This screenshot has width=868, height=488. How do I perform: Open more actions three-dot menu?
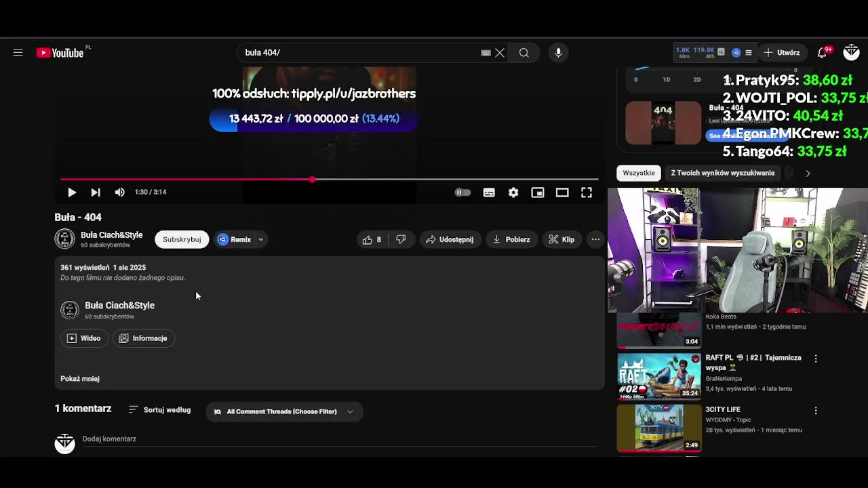[595, 239]
